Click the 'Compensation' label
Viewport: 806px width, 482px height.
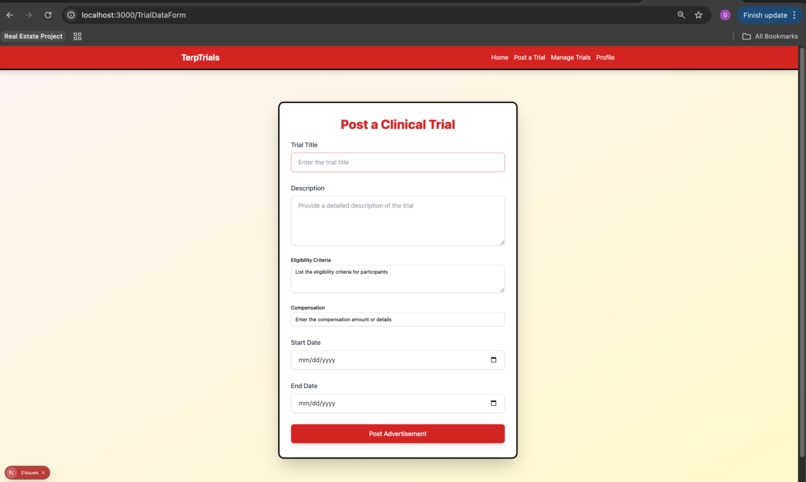[308, 308]
